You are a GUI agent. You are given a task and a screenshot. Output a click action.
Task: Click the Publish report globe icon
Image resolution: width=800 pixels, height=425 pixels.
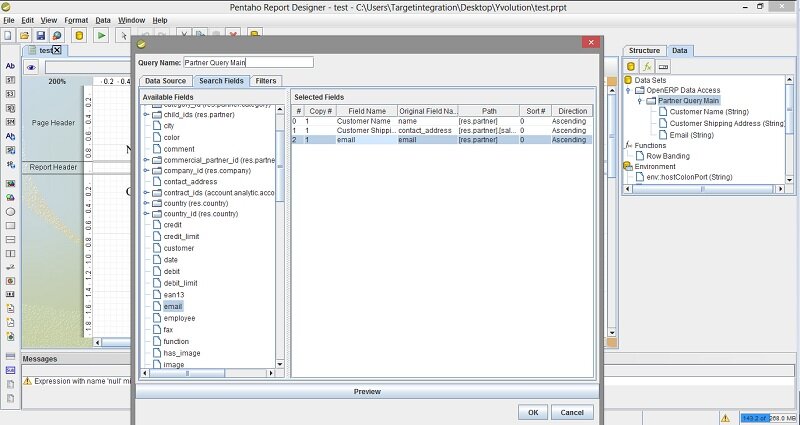[x=57, y=35]
